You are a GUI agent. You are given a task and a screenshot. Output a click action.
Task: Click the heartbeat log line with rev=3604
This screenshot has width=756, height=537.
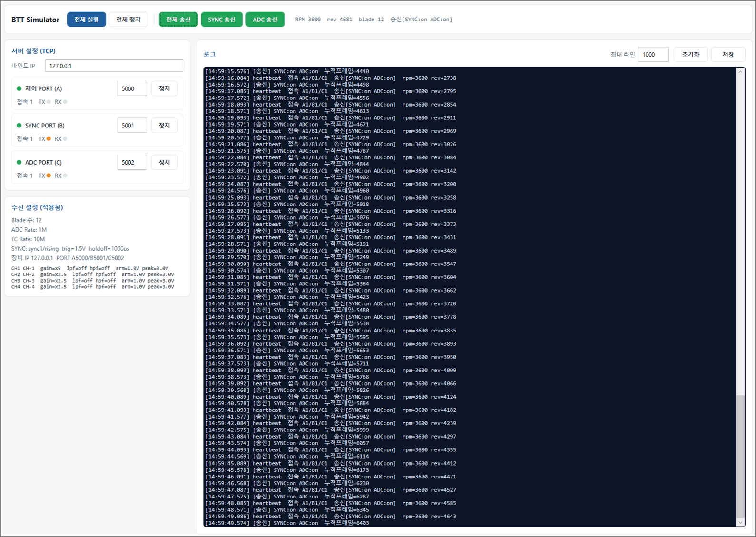pos(331,277)
